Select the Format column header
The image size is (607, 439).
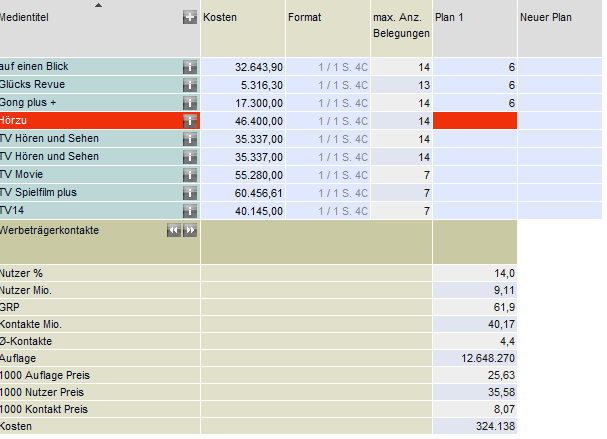coord(328,29)
